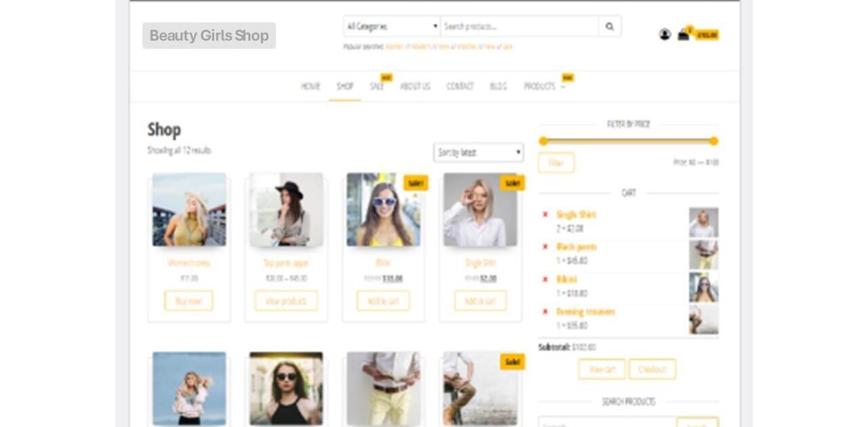This screenshot has height=427, width=868.
Task: Remove Evening trousers from the cart
Action: [545, 312]
